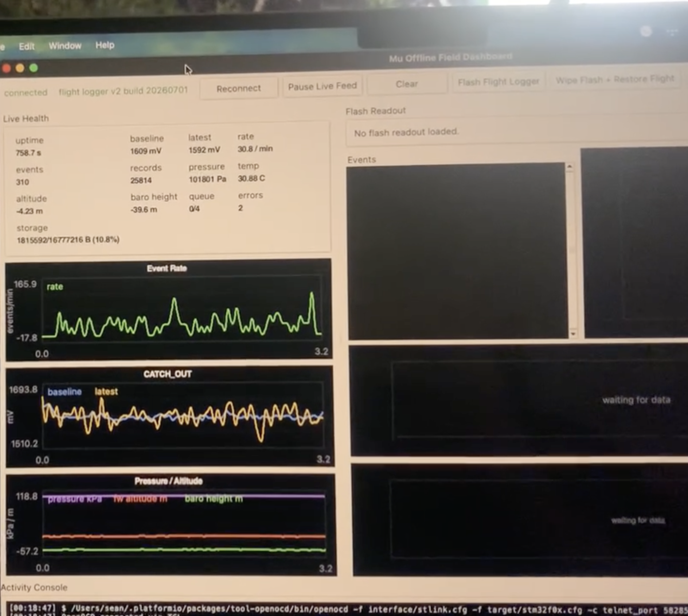The width and height of the screenshot is (688, 616).
Task: Click storage value '1815592/16777216 B (10.8%)'
Action: (68, 240)
